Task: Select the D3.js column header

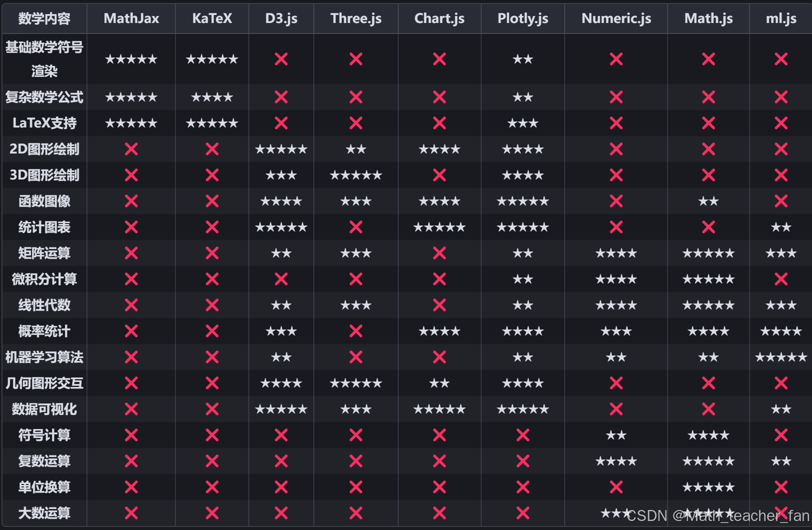Action: click(281, 18)
